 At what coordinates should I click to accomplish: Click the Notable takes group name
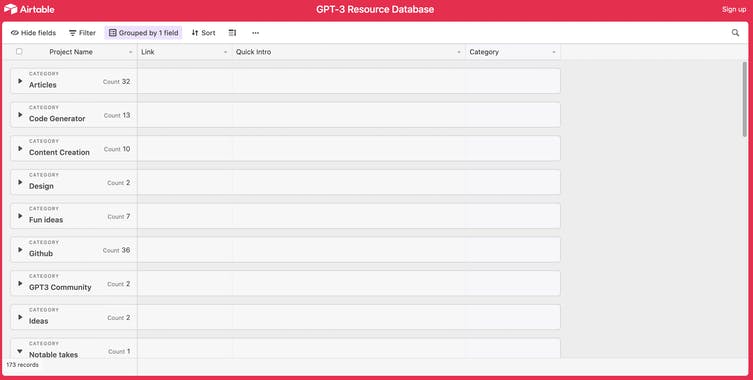click(x=53, y=355)
